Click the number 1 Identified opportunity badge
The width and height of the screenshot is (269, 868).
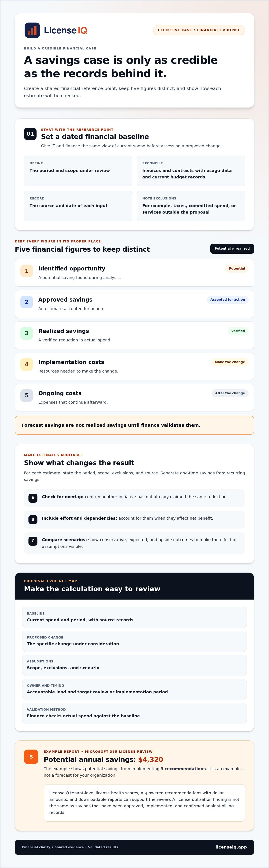27,271
